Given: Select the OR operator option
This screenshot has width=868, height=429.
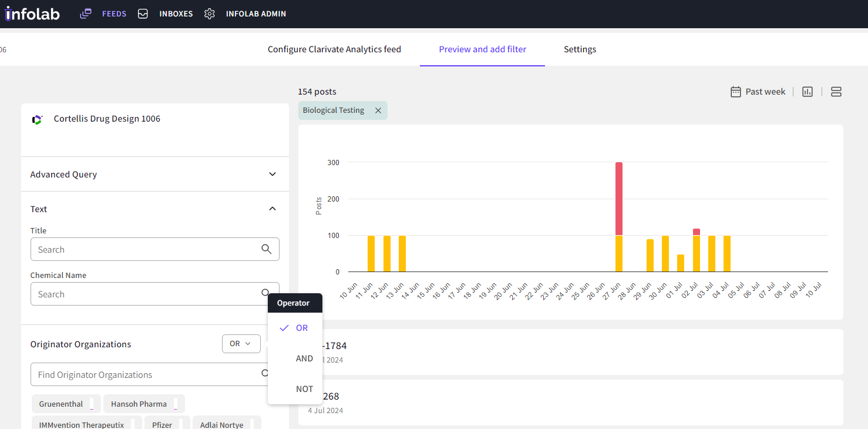Looking at the screenshot, I should 301,328.
